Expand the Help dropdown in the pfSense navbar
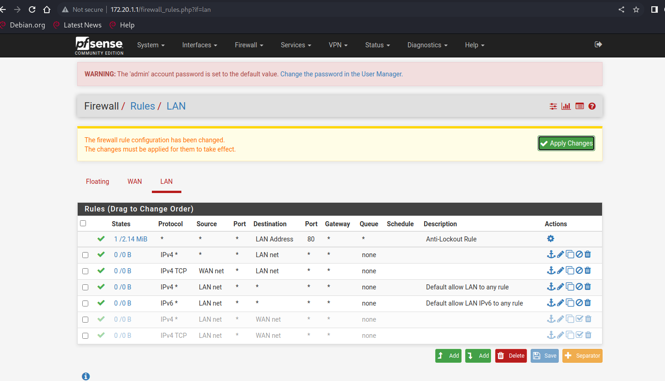This screenshot has width=665, height=381. coord(474,45)
